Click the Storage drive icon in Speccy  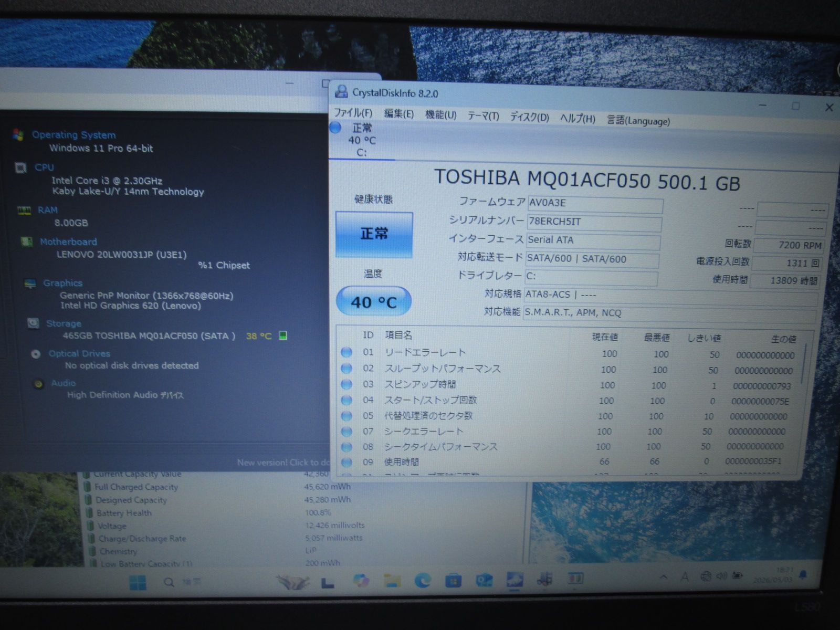click(x=33, y=323)
